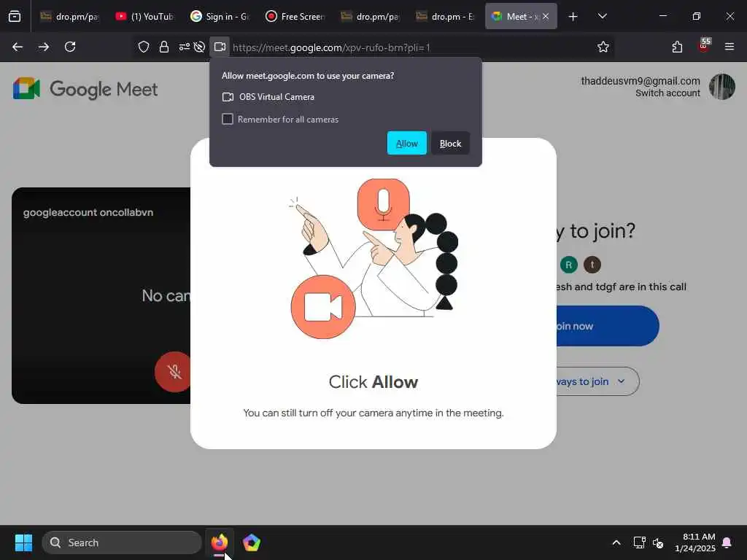The image size is (747, 560).
Task: Expand the other ways to join dropdown
Action: [x=597, y=381]
